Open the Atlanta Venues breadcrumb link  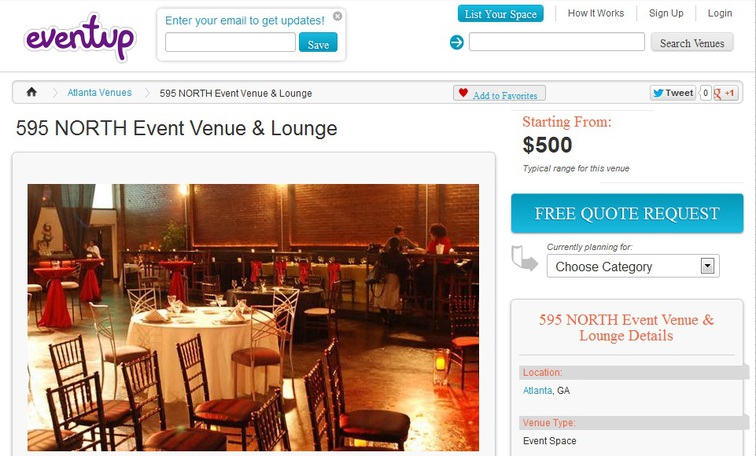(x=99, y=93)
